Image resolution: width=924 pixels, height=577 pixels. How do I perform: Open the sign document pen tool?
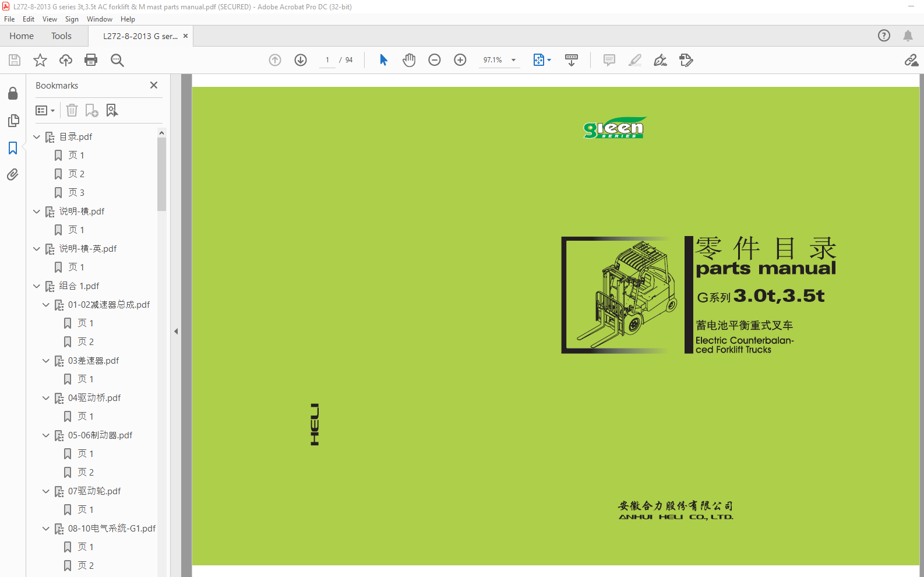coord(660,60)
